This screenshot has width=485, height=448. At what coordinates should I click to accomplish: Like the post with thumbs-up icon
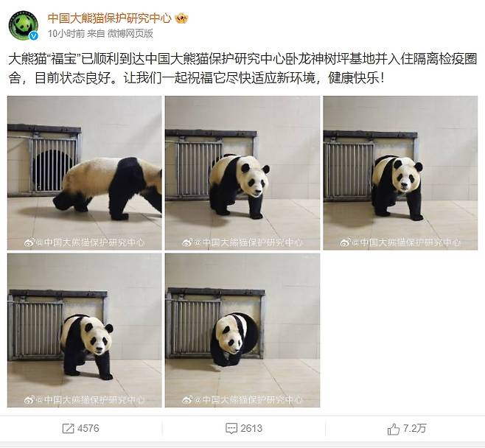pos(393,429)
